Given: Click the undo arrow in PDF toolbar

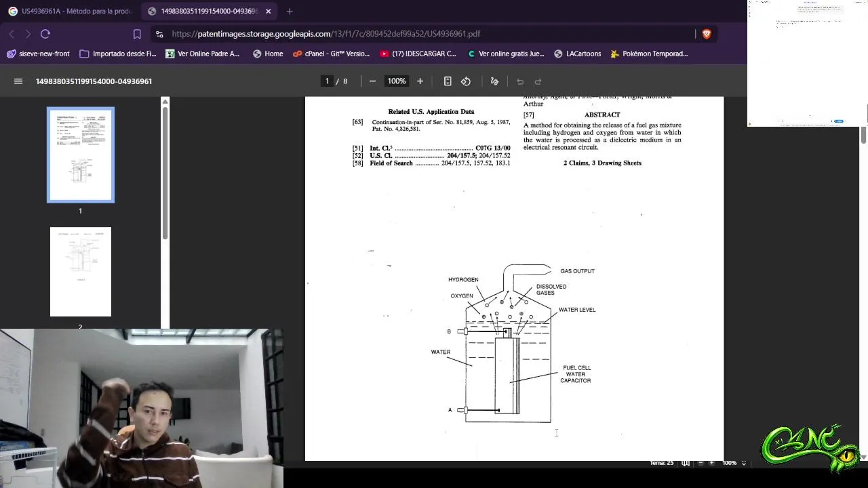Looking at the screenshot, I should point(520,81).
